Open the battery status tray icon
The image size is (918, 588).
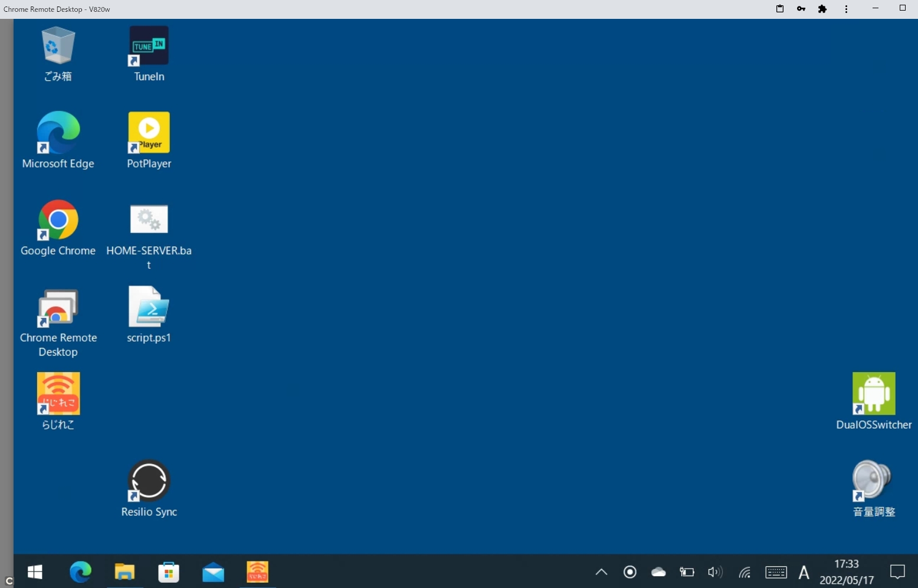pos(687,571)
